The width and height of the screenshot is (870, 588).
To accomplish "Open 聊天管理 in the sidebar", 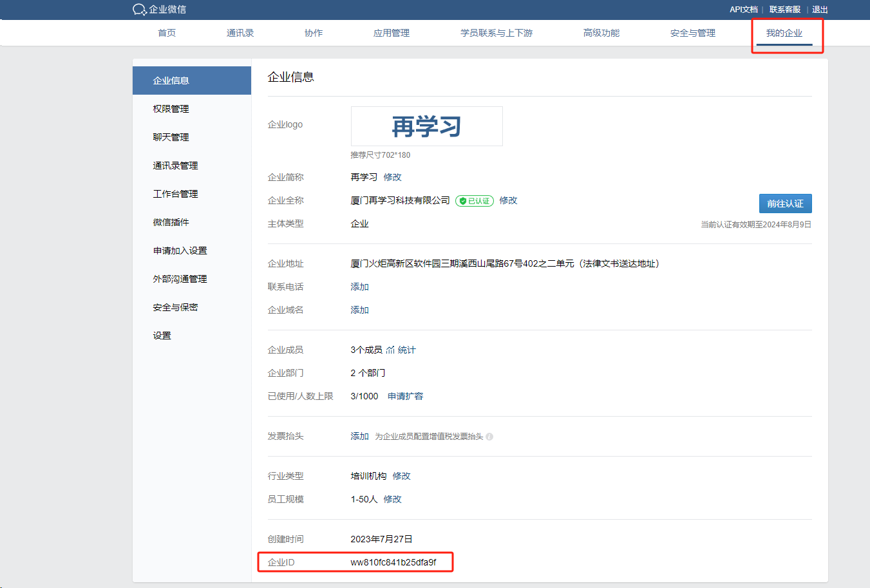I will tap(192, 137).
